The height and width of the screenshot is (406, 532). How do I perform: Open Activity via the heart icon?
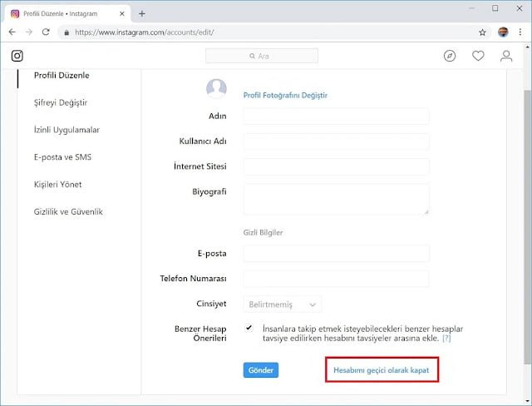click(x=478, y=56)
